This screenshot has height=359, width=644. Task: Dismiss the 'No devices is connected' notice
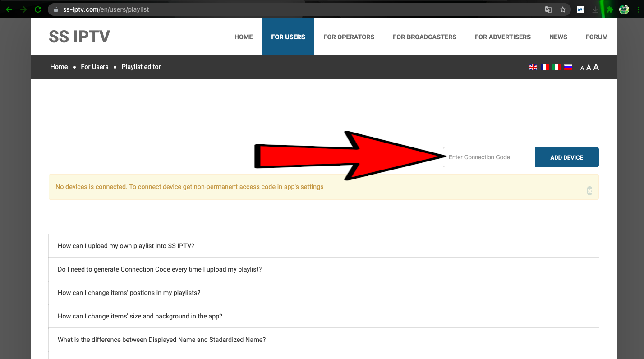(x=589, y=191)
